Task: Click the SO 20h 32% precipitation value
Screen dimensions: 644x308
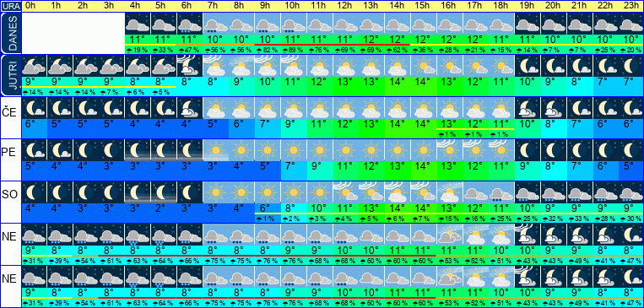Action: (x=554, y=218)
